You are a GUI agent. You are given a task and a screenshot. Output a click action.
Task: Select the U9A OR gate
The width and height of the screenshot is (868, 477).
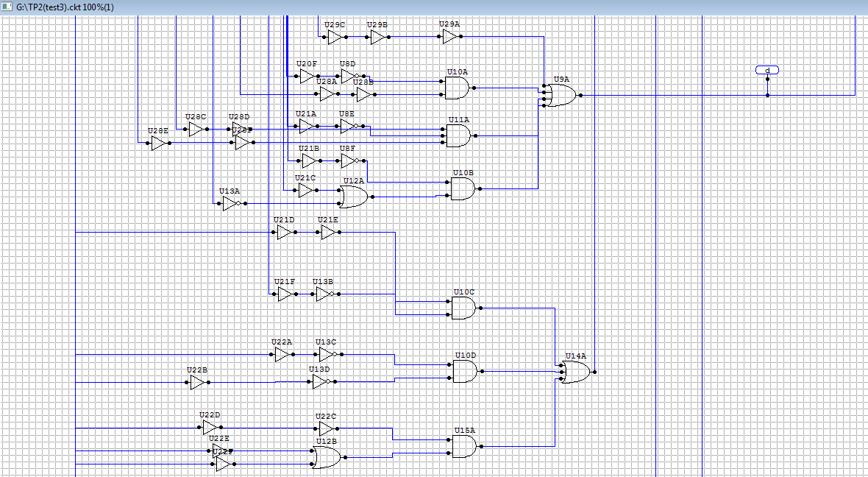click(561, 95)
